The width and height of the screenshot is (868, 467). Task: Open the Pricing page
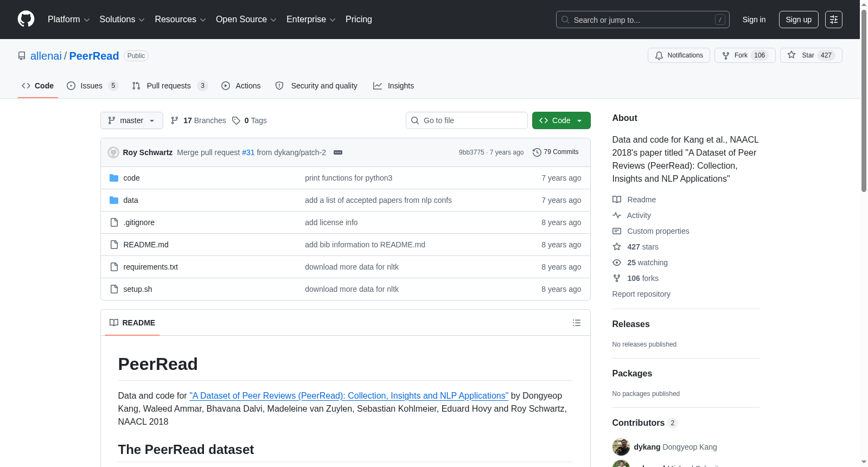pos(359,20)
